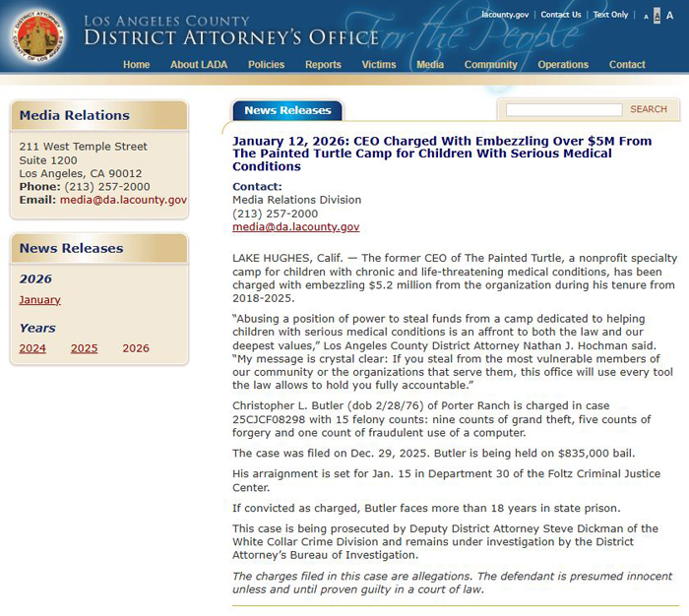
Task: Switch to the Text Only version
Action: (x=610, y=15)
